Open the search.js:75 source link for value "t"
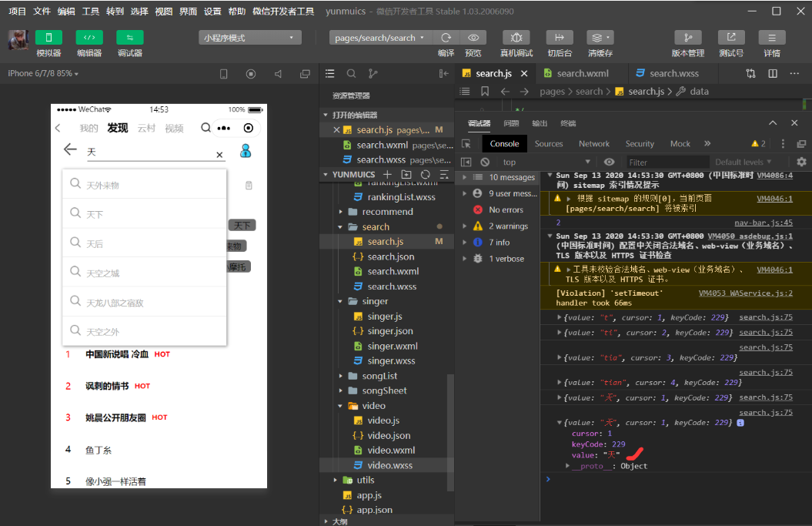Viewport: 812px width, 526px height. (x=765, y=317)
